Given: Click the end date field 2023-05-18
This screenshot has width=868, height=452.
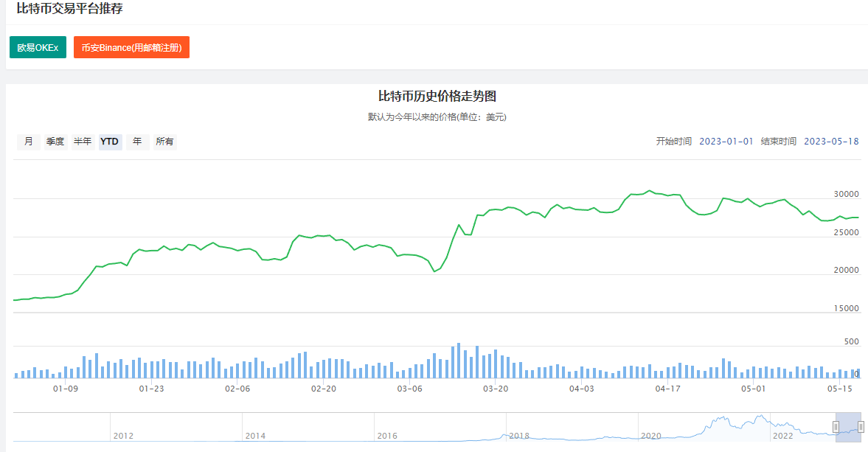Looking at the screenshot, I should pos(831,142).
